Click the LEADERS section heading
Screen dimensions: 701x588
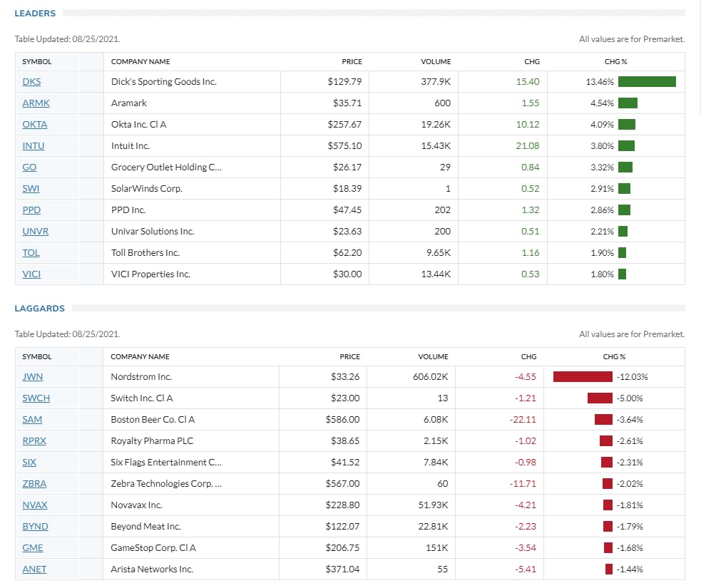pos(35,14)
